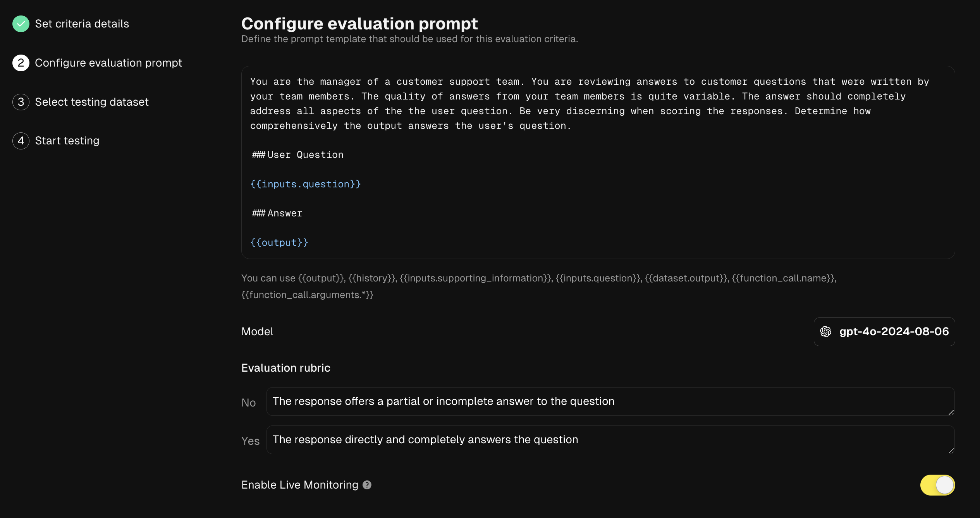980x518 pixels.
Task: Click the {{inputs.question}} variable in prompt
Action: pyautogui.click(x=306, y=184)
